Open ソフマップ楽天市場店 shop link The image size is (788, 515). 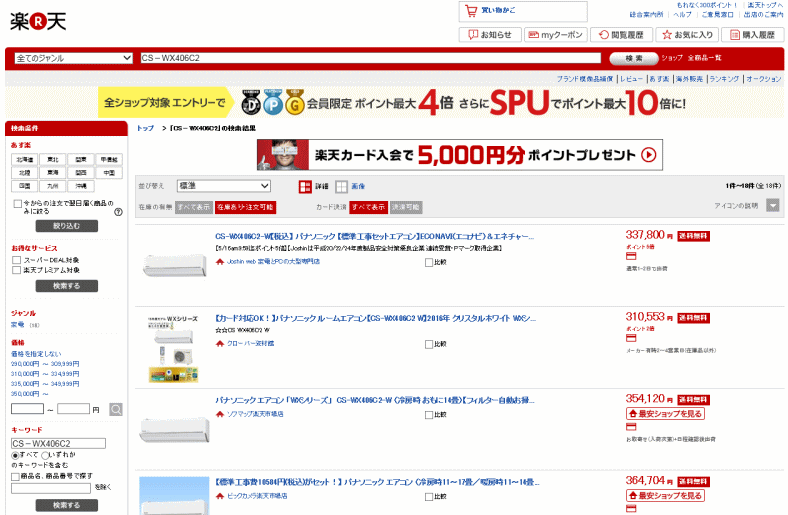255,414
